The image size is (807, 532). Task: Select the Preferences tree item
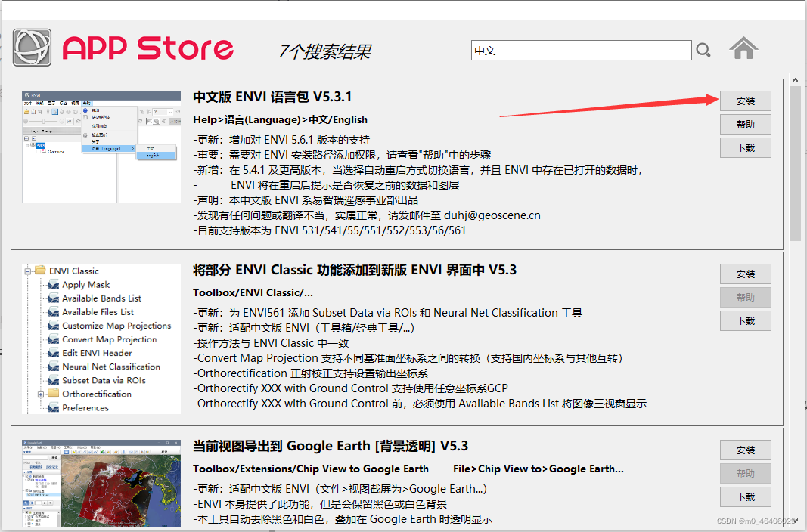[85, 407]
